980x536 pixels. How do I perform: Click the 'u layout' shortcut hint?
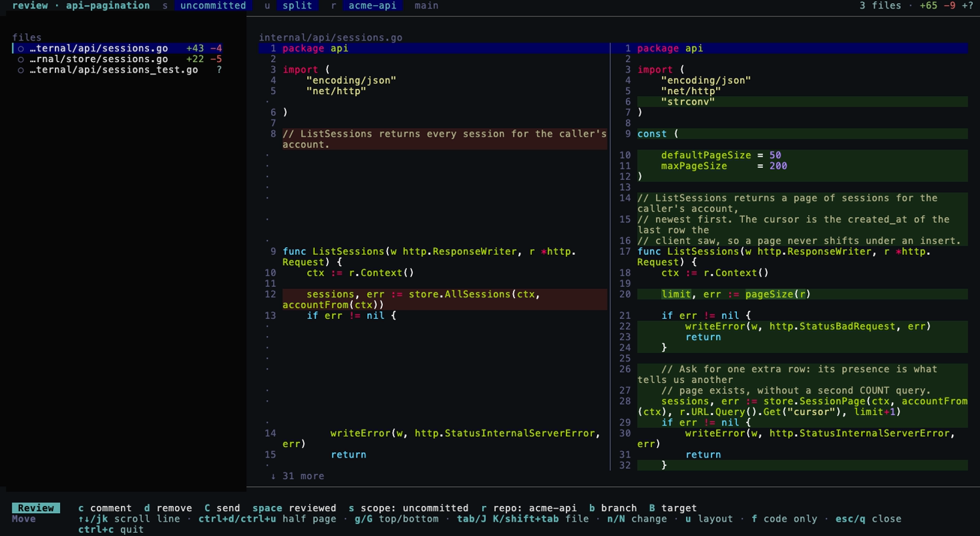(x=709, y=519)
